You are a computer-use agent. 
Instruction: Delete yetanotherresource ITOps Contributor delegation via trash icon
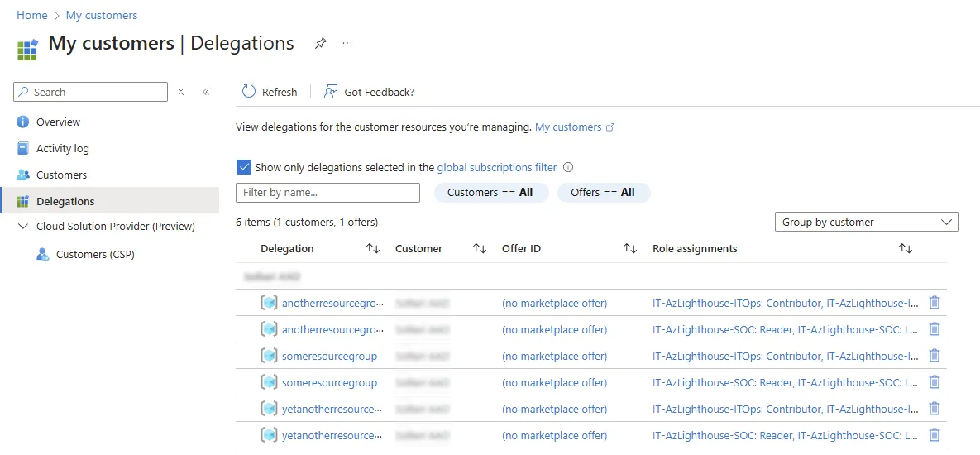935,409
